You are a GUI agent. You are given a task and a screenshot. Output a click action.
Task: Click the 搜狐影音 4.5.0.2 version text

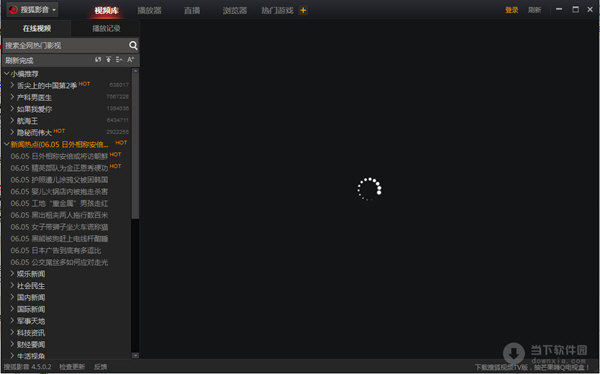(x=28, y=367)
